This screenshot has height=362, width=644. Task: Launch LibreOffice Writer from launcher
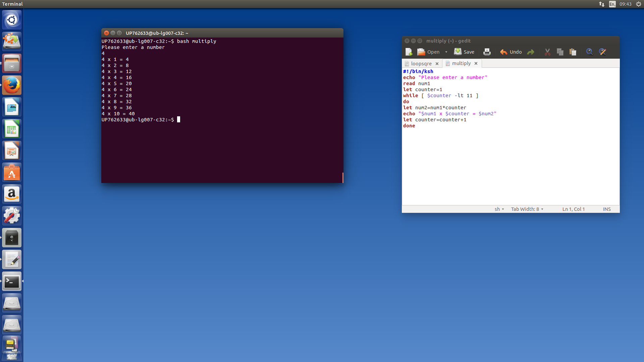tap(12, 107)
